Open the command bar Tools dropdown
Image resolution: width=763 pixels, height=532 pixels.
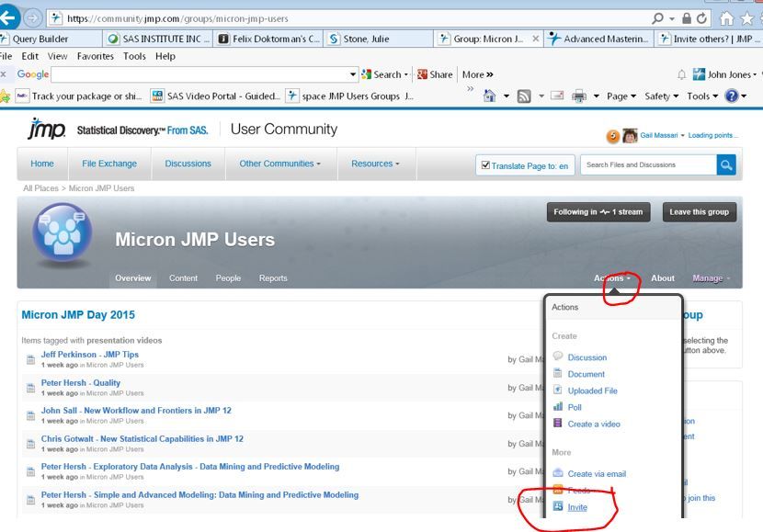tap(702, 96)
